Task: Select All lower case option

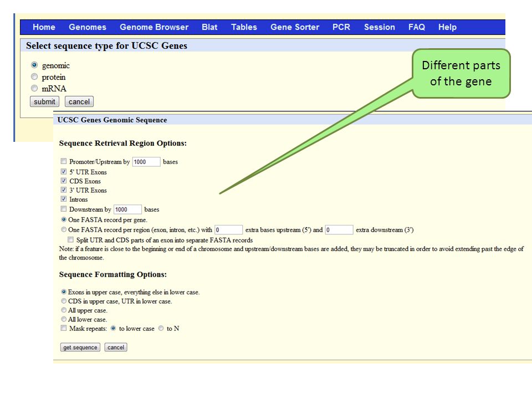Action: pyautogui.click(x=64, y=319)
